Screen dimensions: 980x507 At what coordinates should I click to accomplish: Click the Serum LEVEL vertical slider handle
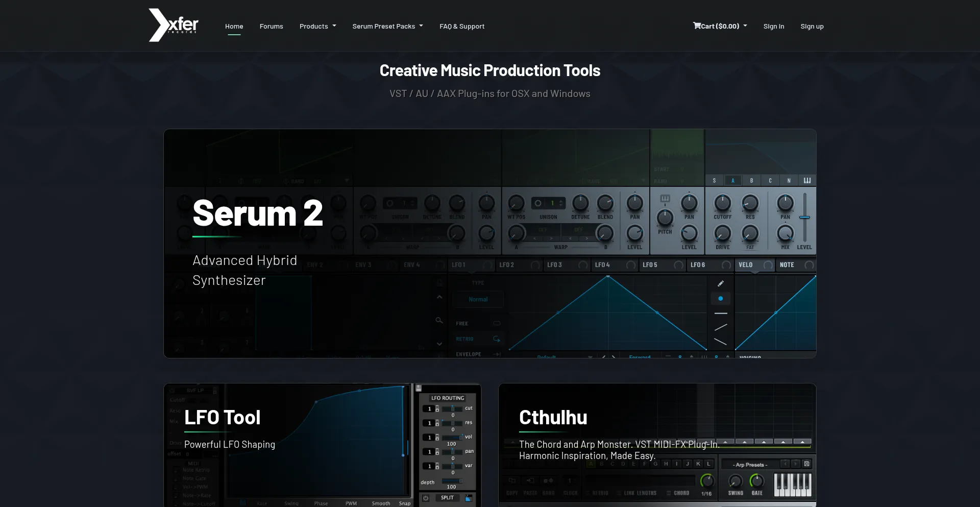coord(804,218)
